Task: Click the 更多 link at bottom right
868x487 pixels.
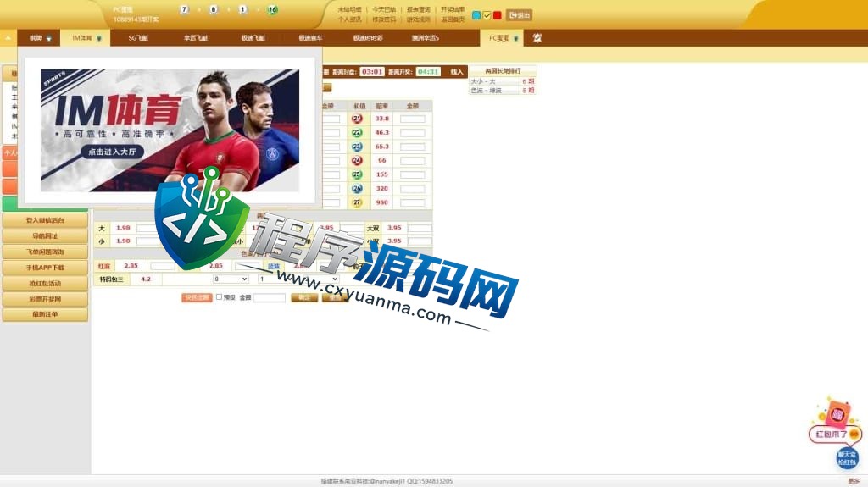Action: tap(854, 481)
